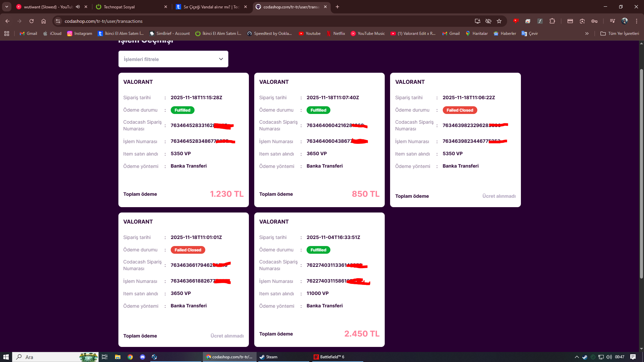The width and height of the screenshot is (644, 362).
Task: Install app icon in the address bar
Action: tap(477, 21)
